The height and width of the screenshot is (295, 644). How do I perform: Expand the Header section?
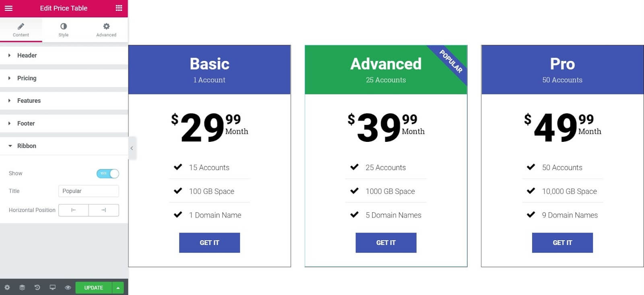pyautogui.click(x=27, y=55)
